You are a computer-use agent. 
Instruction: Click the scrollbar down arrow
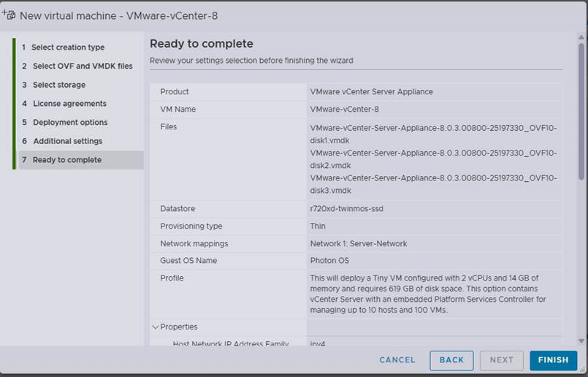pyautogui.click(x=581, y=340)
